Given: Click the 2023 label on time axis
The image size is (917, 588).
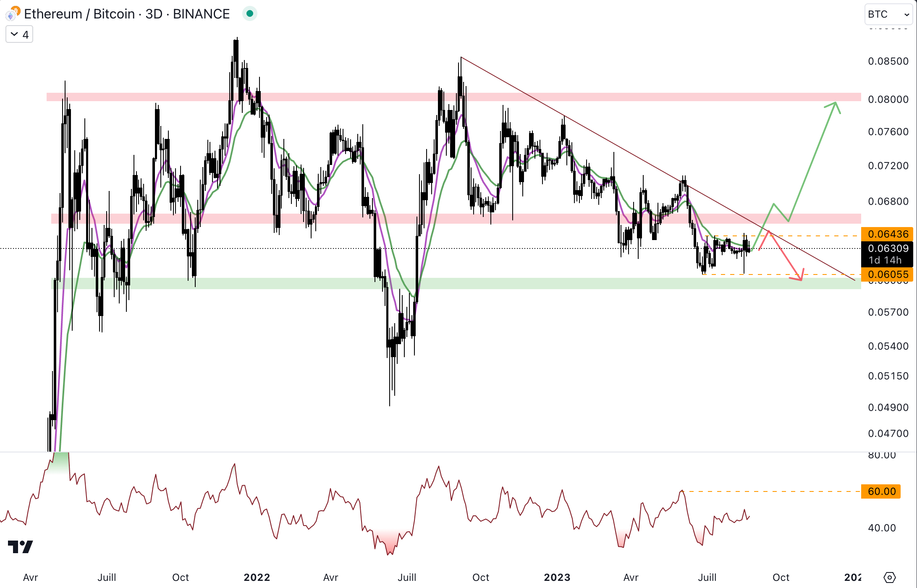Looking at the screenshot, I should click(x=557, y=578).
